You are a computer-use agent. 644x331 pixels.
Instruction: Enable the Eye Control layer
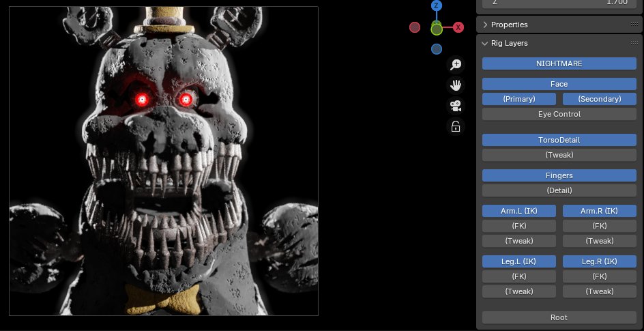559,114
